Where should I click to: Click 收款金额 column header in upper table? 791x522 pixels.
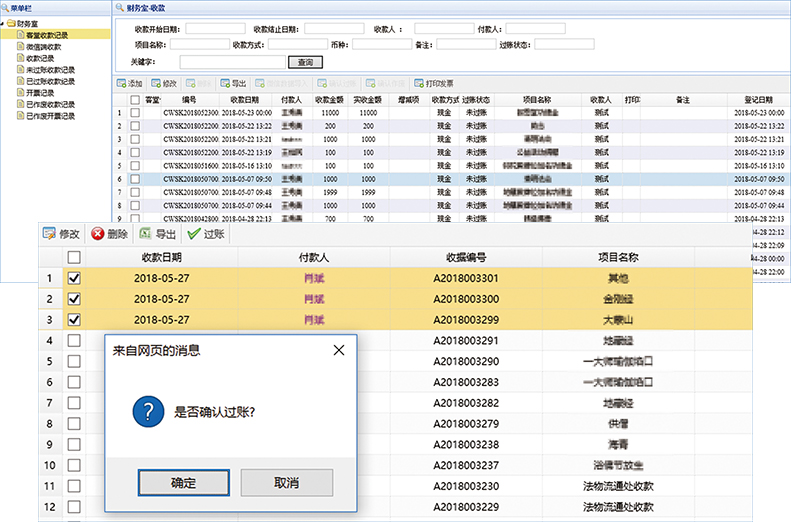(x=329, y=100)
